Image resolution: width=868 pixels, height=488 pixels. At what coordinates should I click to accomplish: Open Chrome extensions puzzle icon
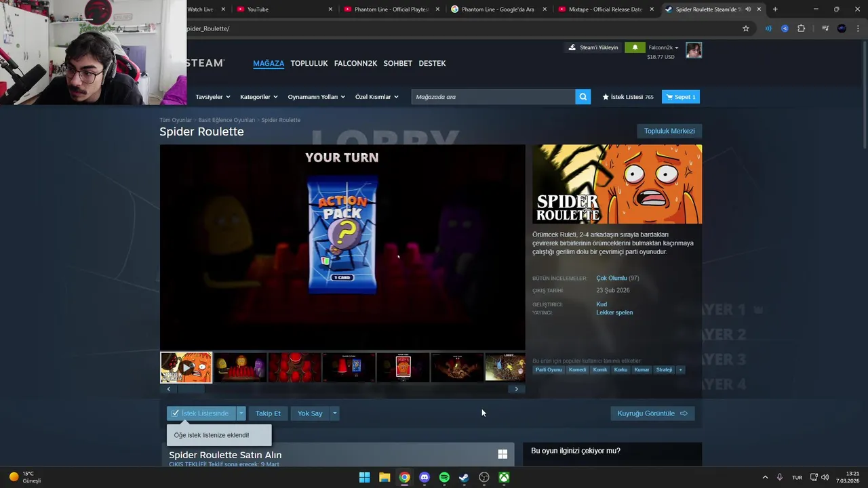[801, 28]
